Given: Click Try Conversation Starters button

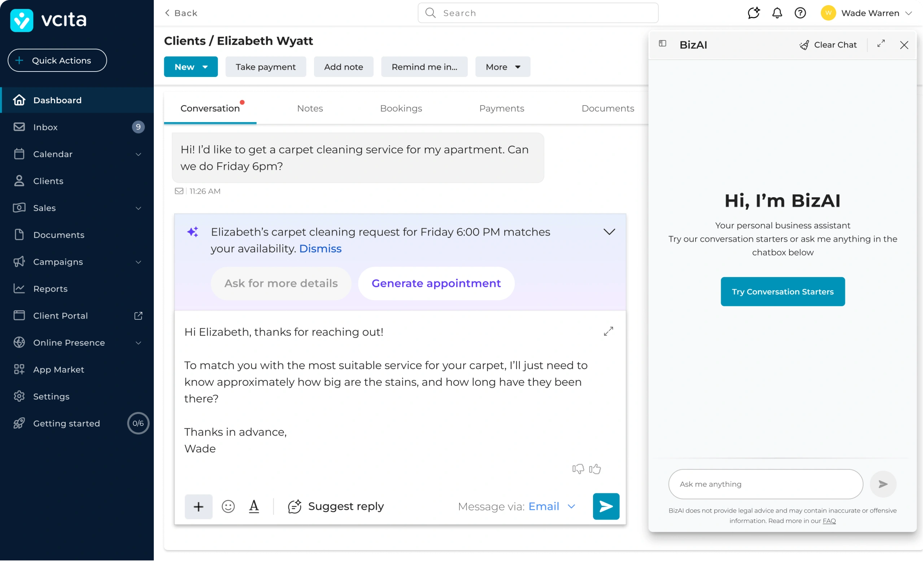Looking at the screenshot, I should tap(782, 291).
